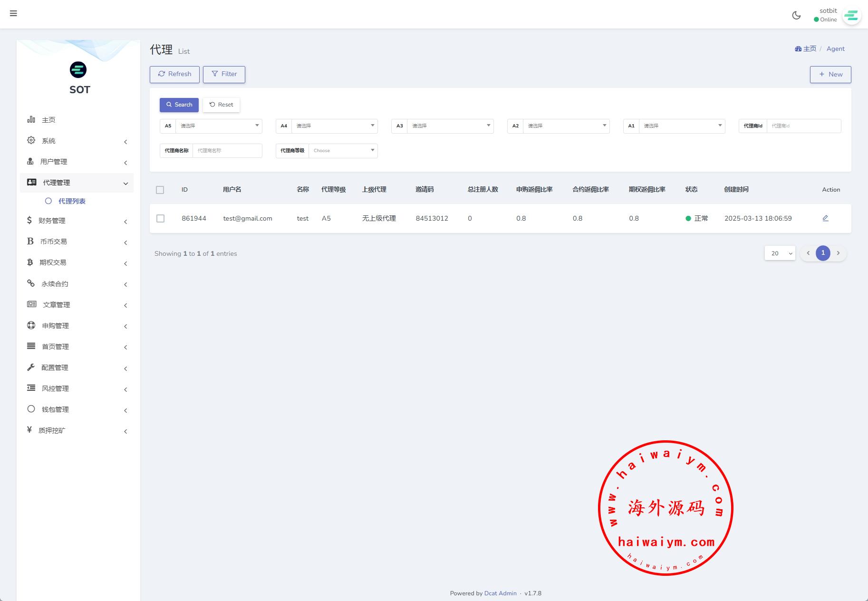Check the select-all checkbox in table header
This screenshot has height=601, width=868.
[160, 190]
